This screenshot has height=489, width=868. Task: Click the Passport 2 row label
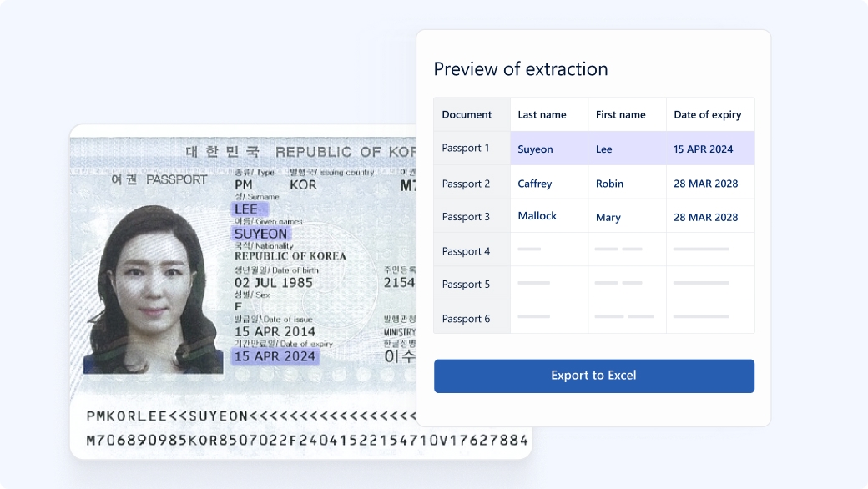(467, 182)
